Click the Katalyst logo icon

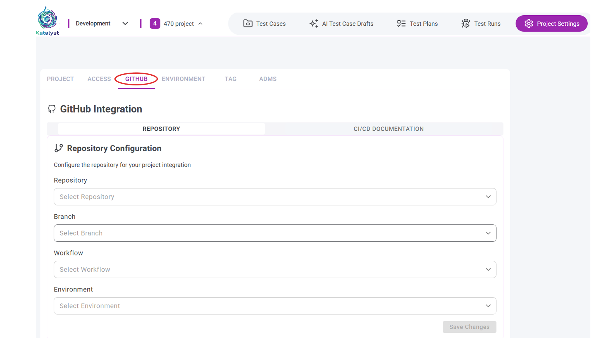click(x=47, y=19)
